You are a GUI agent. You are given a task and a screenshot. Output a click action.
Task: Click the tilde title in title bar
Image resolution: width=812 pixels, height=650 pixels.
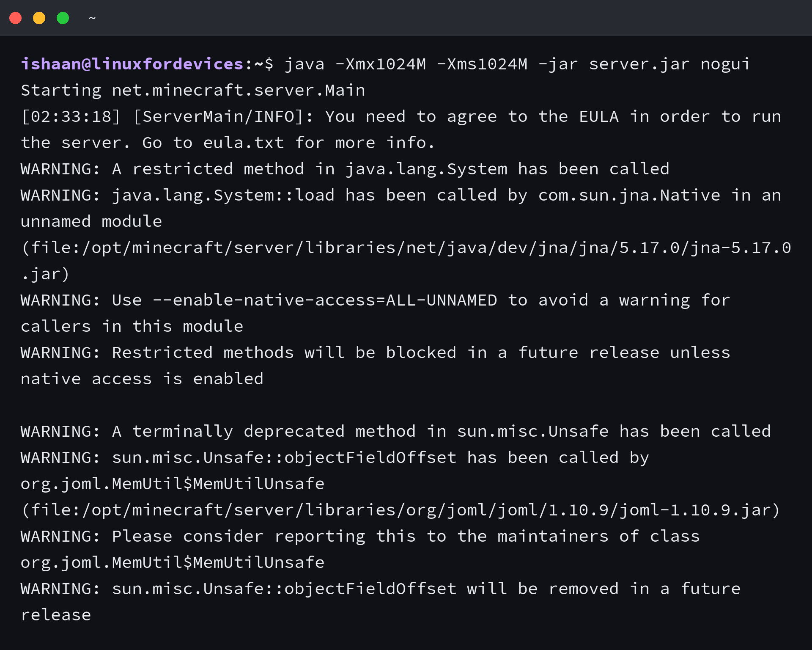(92, 18)
